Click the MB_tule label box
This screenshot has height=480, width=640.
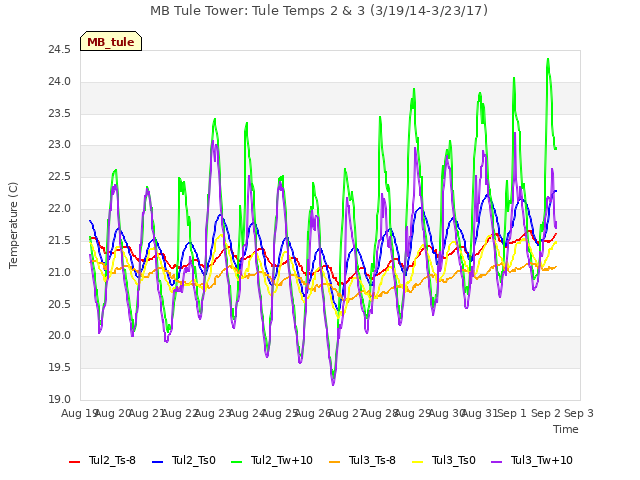pyautogui.click(x=111, y=41)
